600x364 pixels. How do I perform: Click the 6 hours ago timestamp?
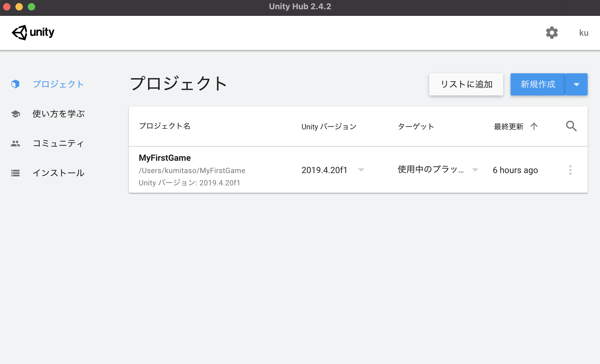click(x=515, y=170)
